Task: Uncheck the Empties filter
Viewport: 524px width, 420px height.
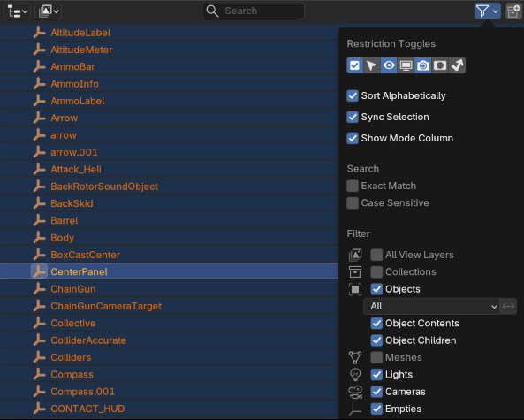Action: (376, 409)
